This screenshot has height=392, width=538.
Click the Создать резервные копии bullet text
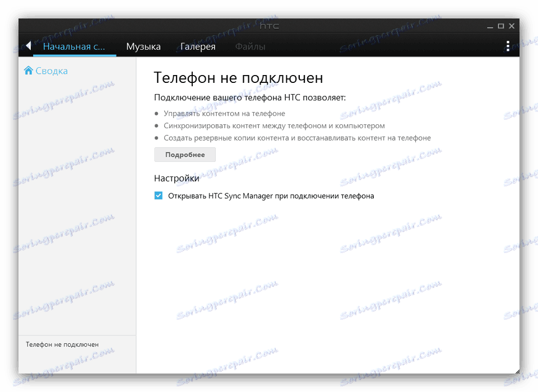click(297, 138)
